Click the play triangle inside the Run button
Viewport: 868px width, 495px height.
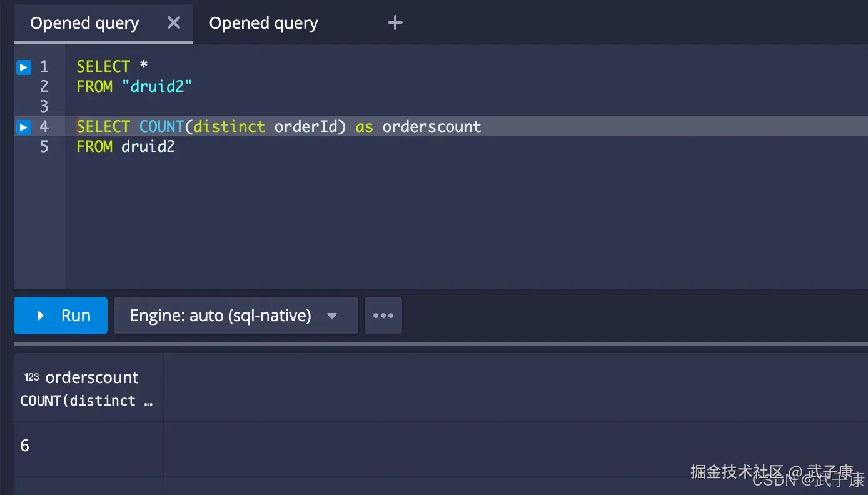(40, 315)
